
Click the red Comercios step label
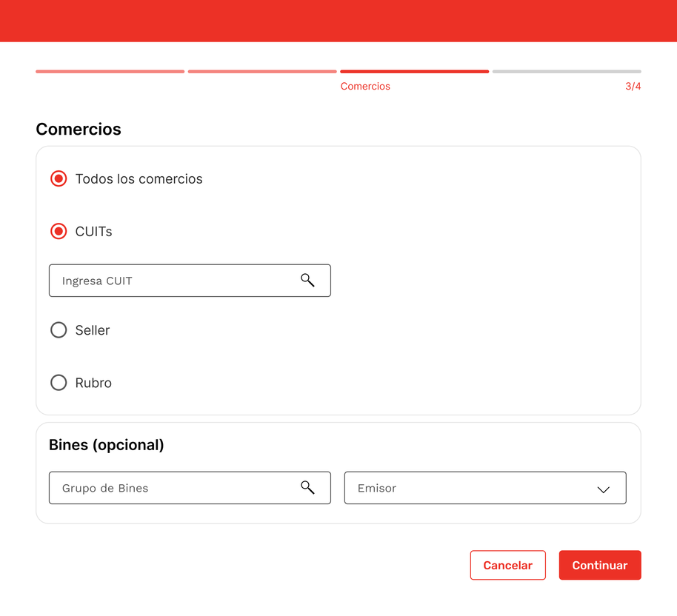[365, 87]
